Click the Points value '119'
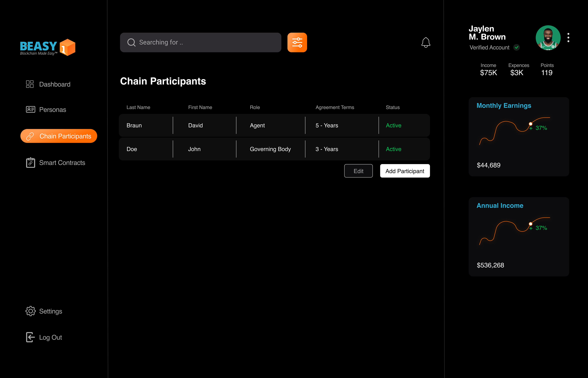The width and height of the screenshot is (588, 378). click(x=547, y=73)
